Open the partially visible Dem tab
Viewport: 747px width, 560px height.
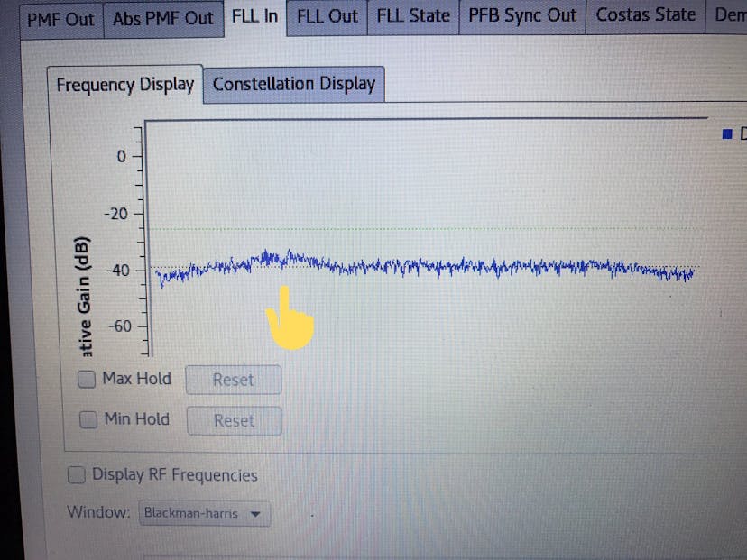tap(726, 15)
